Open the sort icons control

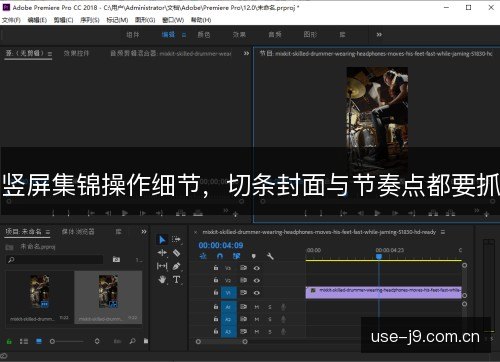click(x=97, y=341)
